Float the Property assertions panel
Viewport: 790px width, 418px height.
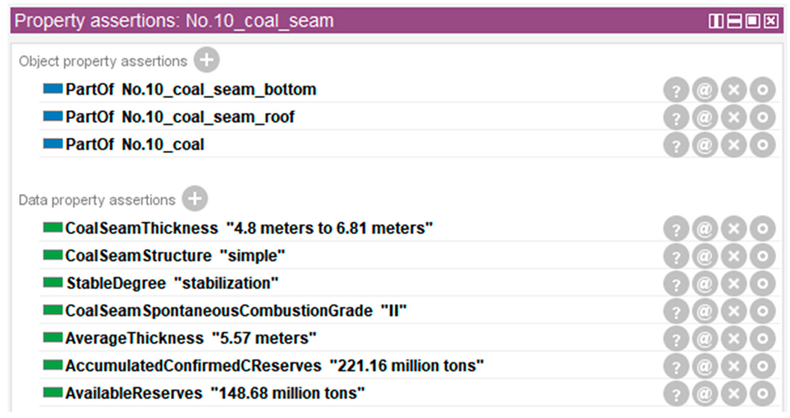point(752,20)
